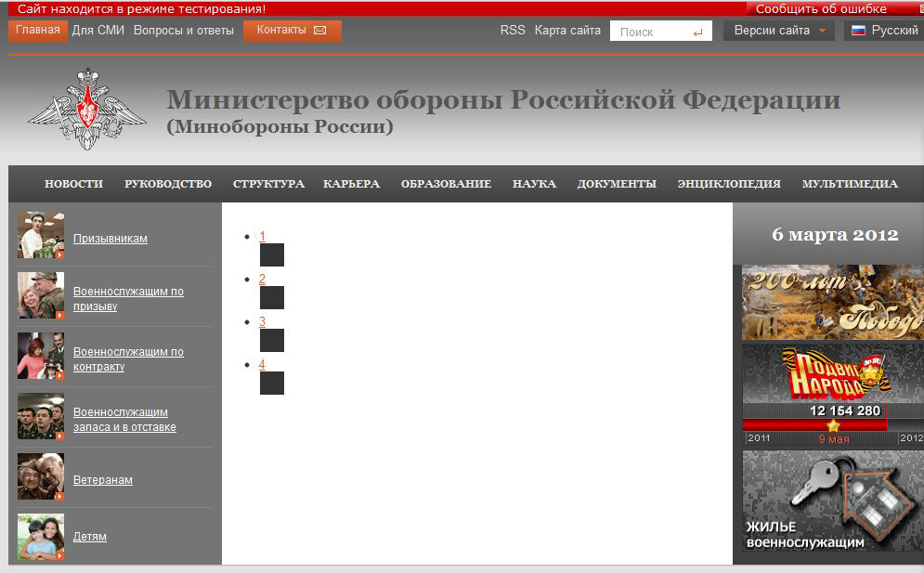
Task: Open the Жилье военнослужащим key banner
Action: pyautogui.click(x=832, y=501)
